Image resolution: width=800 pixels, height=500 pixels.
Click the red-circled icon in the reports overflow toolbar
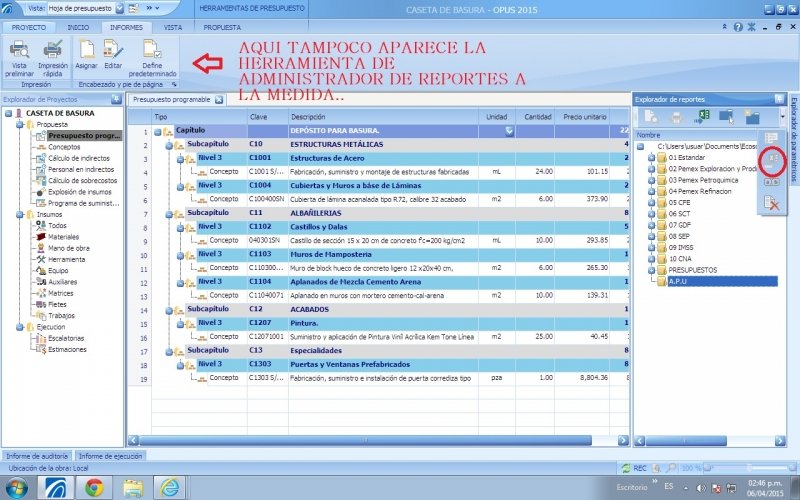pyautogui.click(x=771, y=159)
